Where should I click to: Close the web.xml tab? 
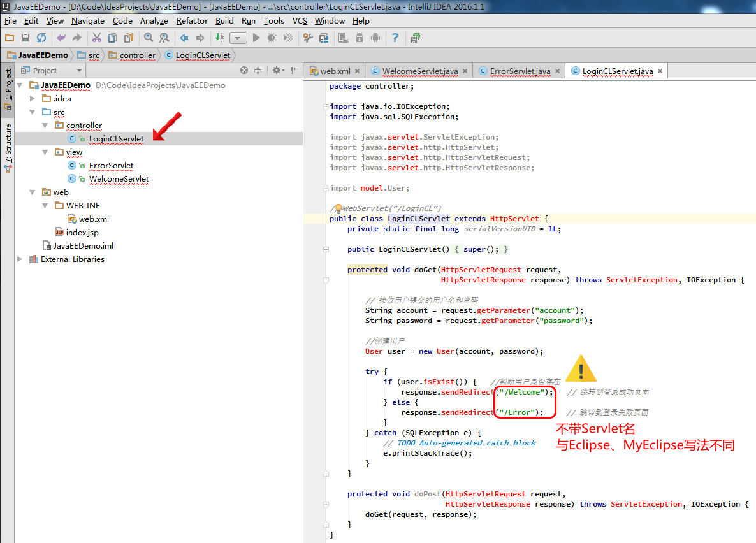[357, 71]
